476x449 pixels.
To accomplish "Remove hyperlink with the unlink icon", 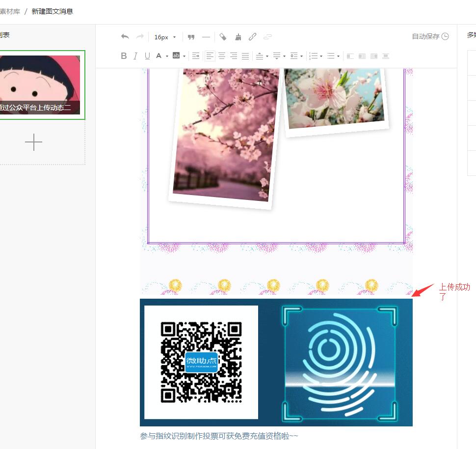I will coord(267,37).
